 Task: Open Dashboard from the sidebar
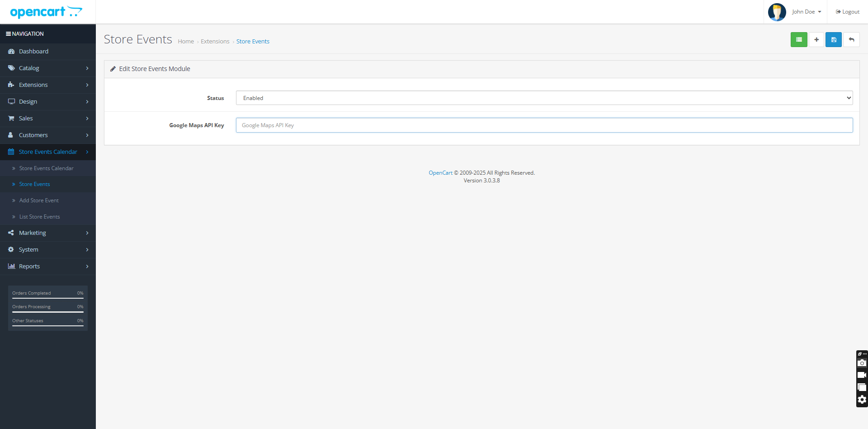click(x=33, y=52)
